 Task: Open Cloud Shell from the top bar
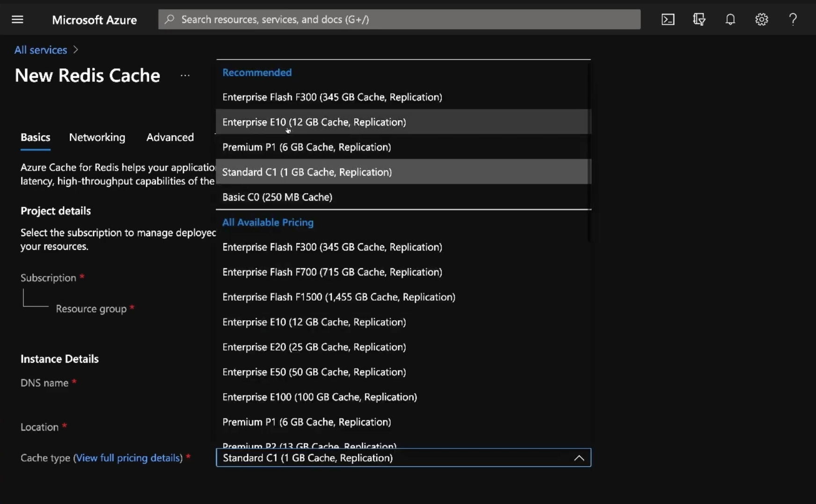pos(668,19)
